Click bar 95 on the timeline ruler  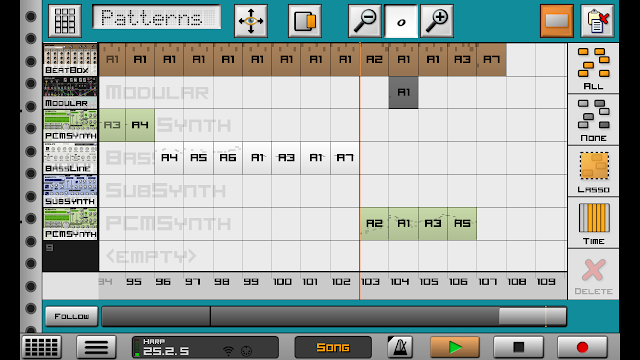point(134,282)
